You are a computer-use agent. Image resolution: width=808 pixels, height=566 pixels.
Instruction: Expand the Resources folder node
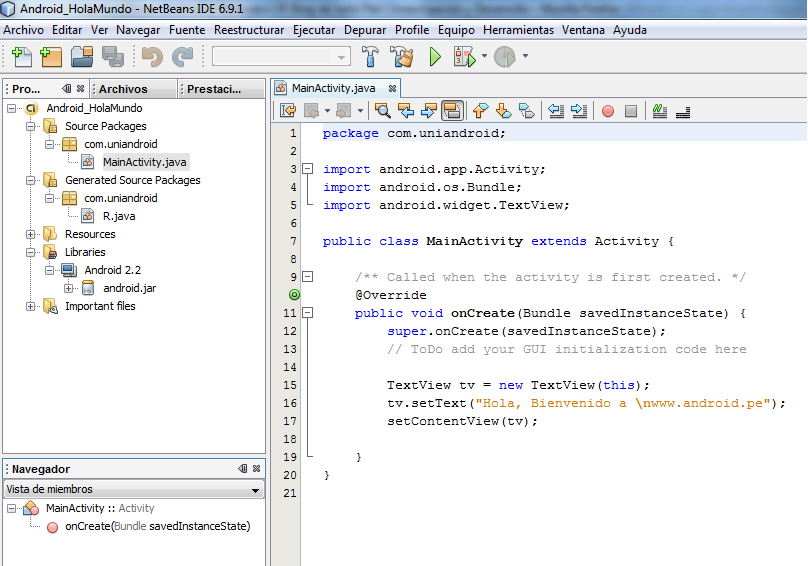[x=31, y=234]
